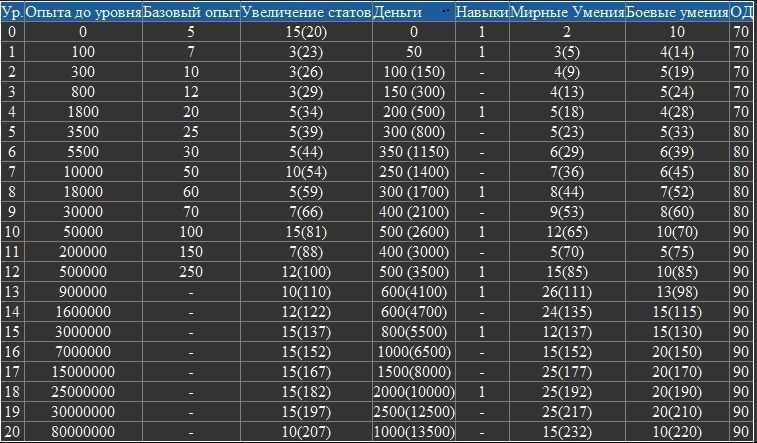Click the 'Базовый опыт' column header
The image size is (757, 443).
pyautogui.click(x=191, y=13)
